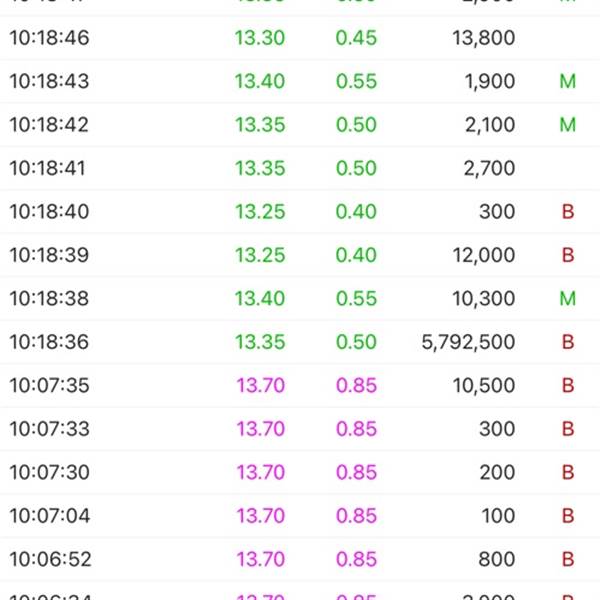The image size is (600, 600).
Task: Tap change 0.85 at 10:07:33
Action: [356, 429]
